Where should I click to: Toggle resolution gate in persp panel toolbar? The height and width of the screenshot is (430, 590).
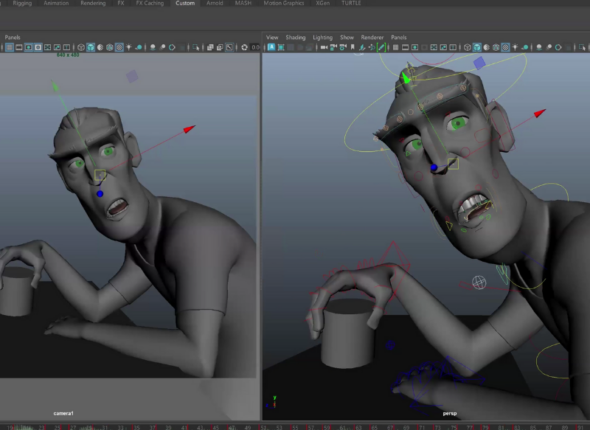415,47
